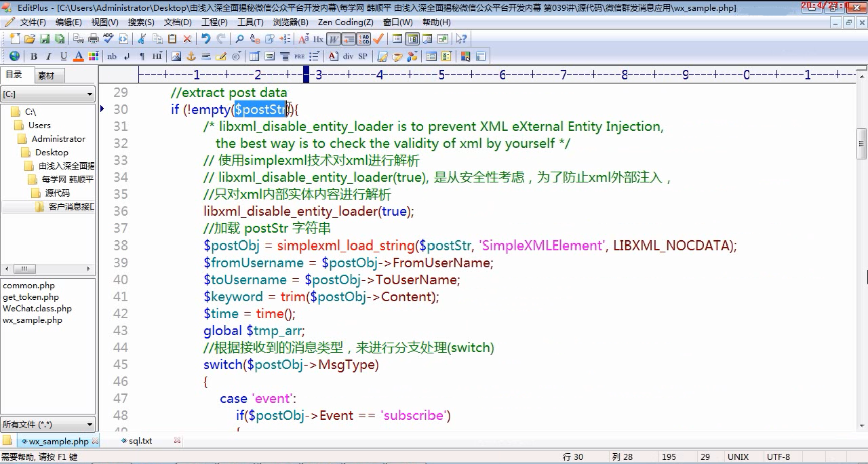Open the Zen Coding(Z) menu

click(x=345, y=22)
